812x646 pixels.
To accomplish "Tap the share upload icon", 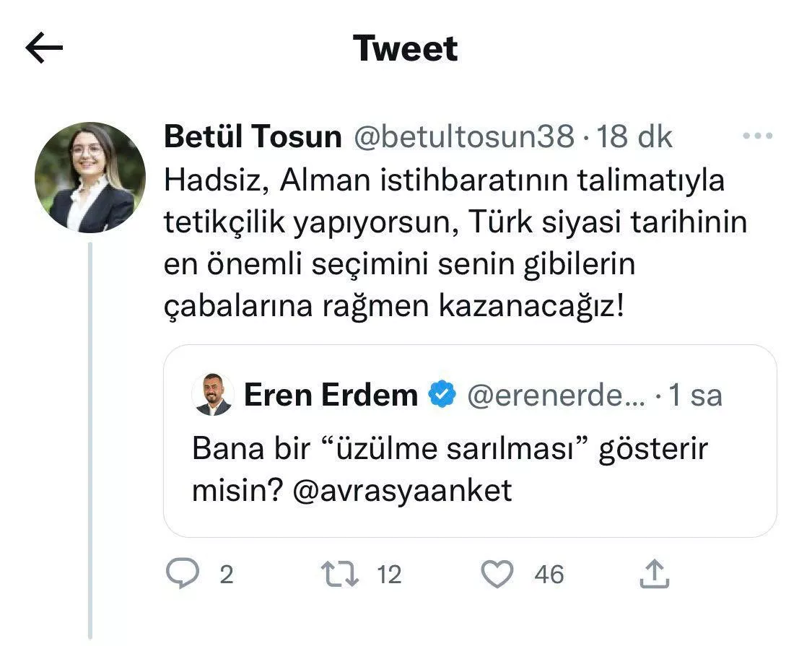I will 655,575.
